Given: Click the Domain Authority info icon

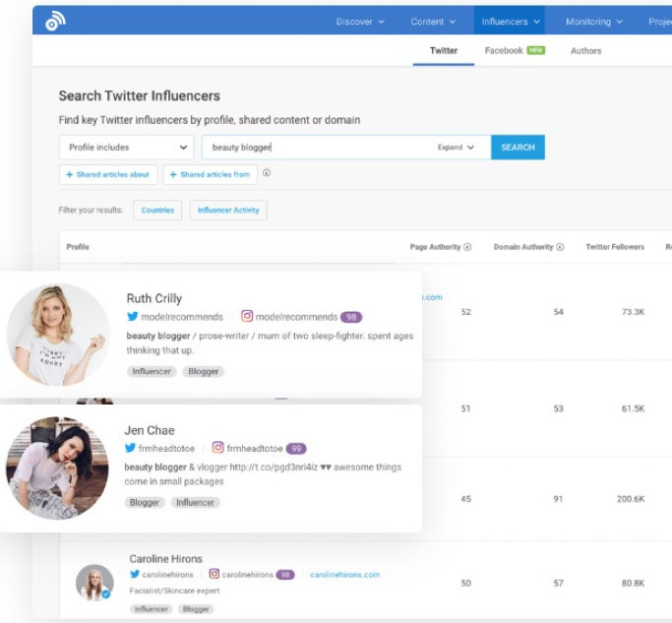Looking at the screenshot, I should [x=560, y=247].
